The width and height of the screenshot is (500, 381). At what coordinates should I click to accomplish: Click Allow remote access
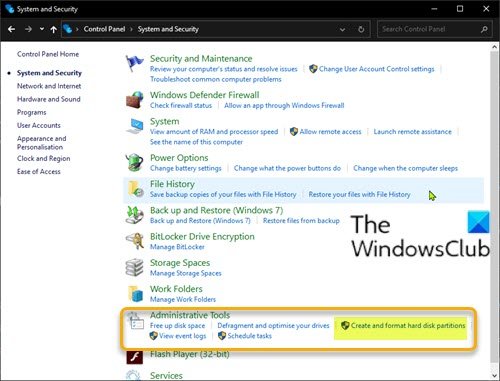pos(330,132)
